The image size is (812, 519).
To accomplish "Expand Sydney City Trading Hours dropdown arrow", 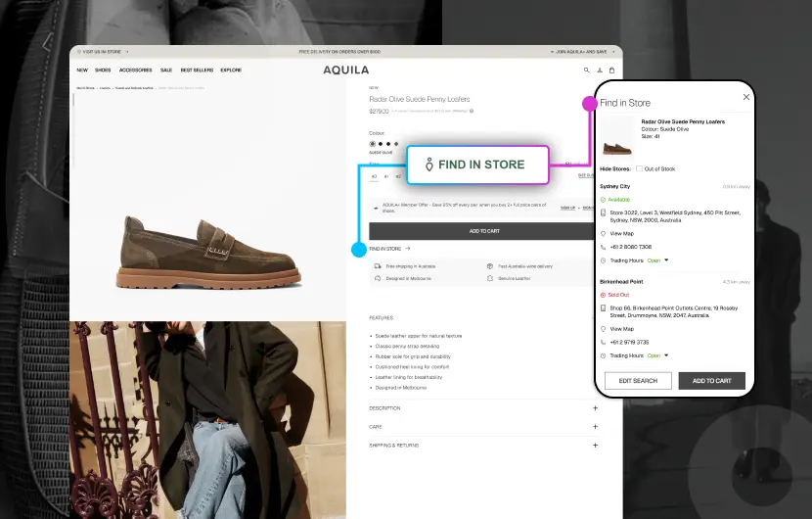I will tap(666, 260).
